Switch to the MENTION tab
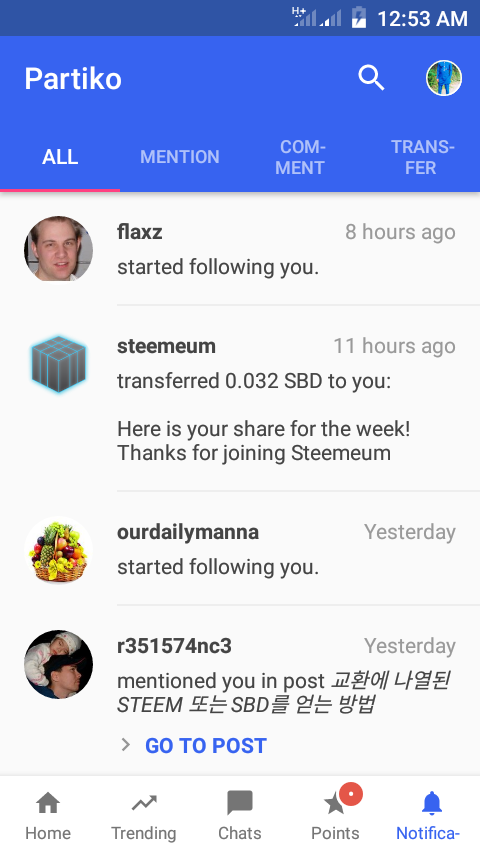 (180, 157)
